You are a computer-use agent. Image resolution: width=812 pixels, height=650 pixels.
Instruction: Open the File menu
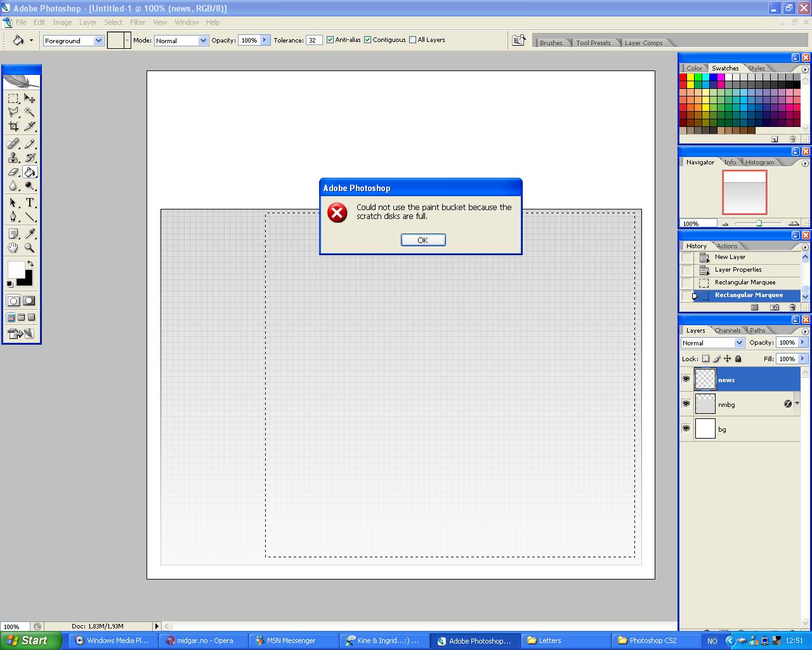pyautogui.click(x=21, y=22)
